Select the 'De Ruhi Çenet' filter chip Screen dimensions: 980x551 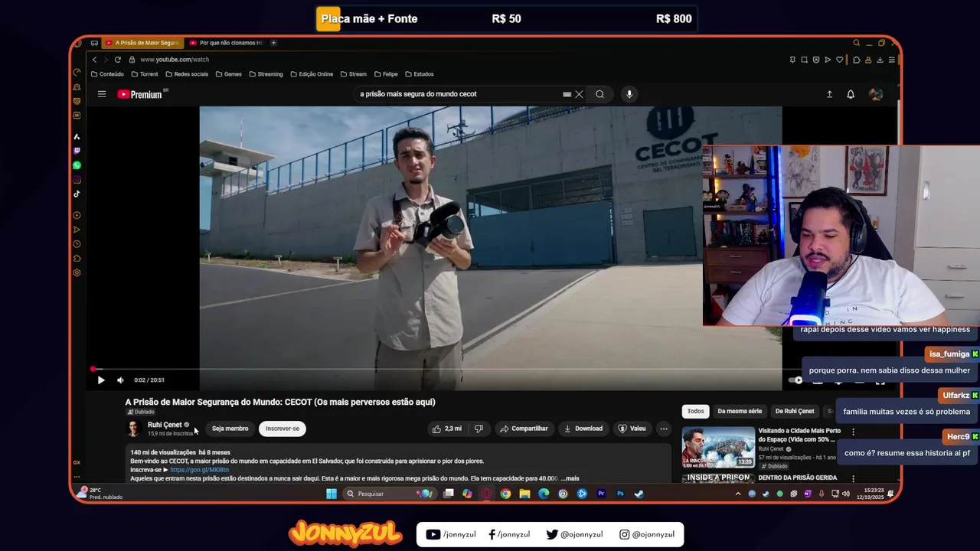[x=795, y=411]
